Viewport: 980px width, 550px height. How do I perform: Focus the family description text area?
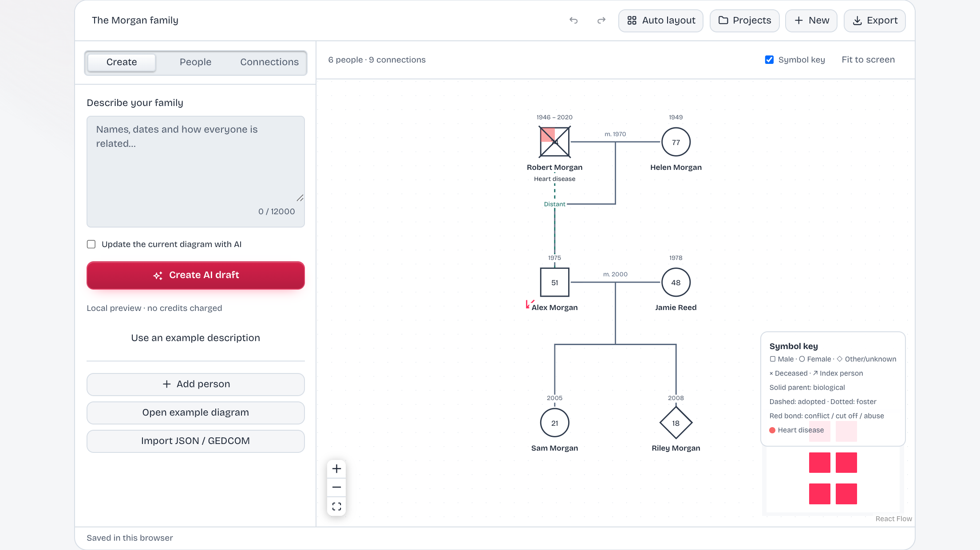click(196, 172)
